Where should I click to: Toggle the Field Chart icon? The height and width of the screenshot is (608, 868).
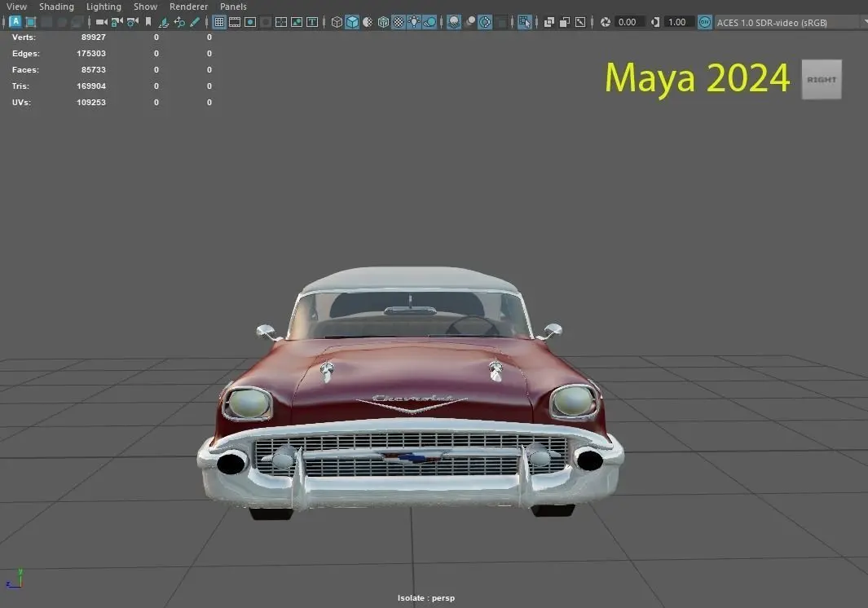point(281,22)
